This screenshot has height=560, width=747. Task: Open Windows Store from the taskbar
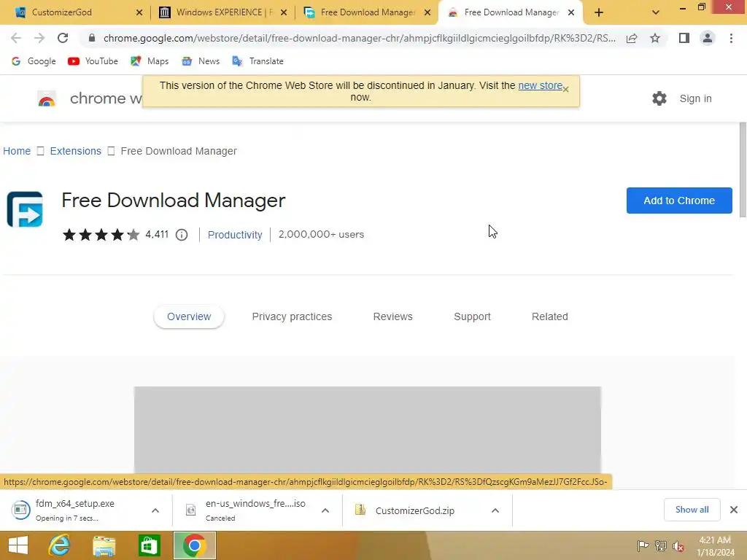(x=149, y=545)
